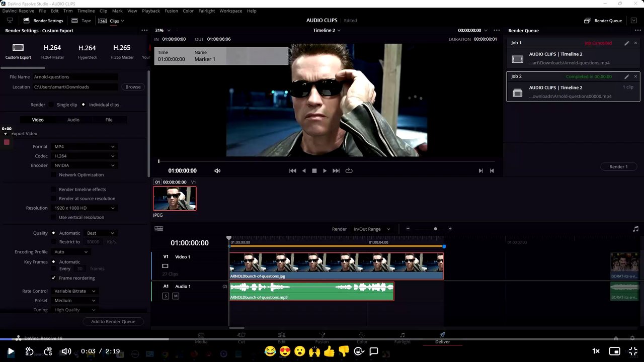Exit fullscreen in the video player
This screenshot has width=644, height=362.
coord(633,351)
